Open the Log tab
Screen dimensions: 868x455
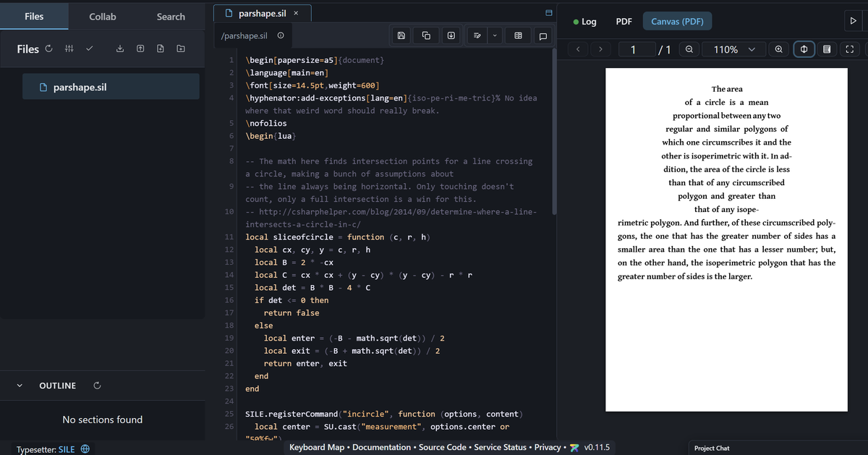(584, 22)
